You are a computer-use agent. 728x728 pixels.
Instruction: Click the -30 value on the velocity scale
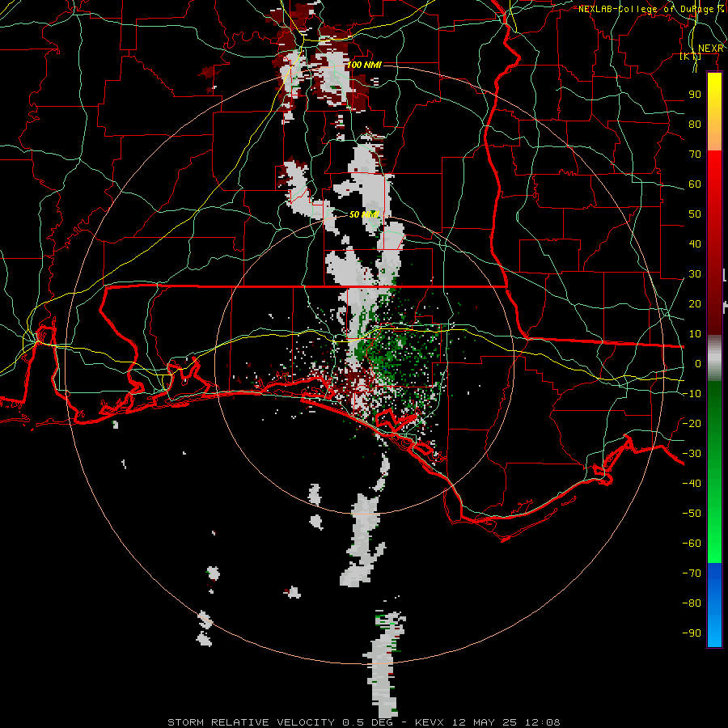(x=692, y=454)
